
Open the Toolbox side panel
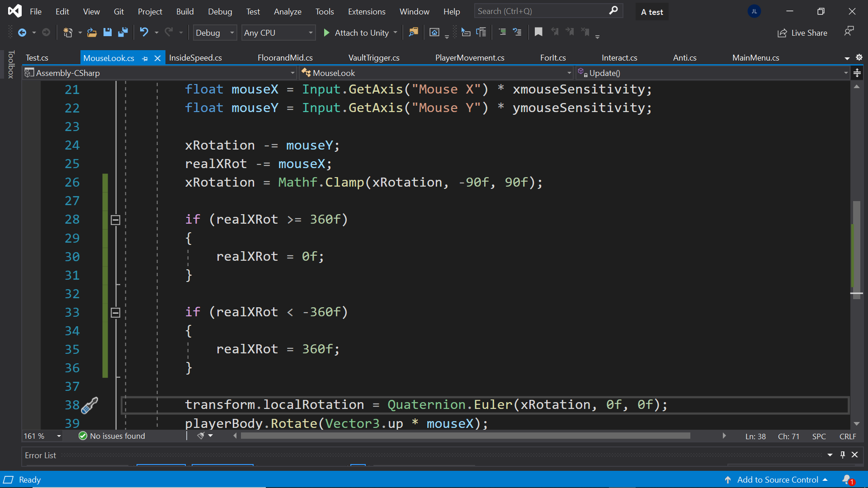(11, 64)
